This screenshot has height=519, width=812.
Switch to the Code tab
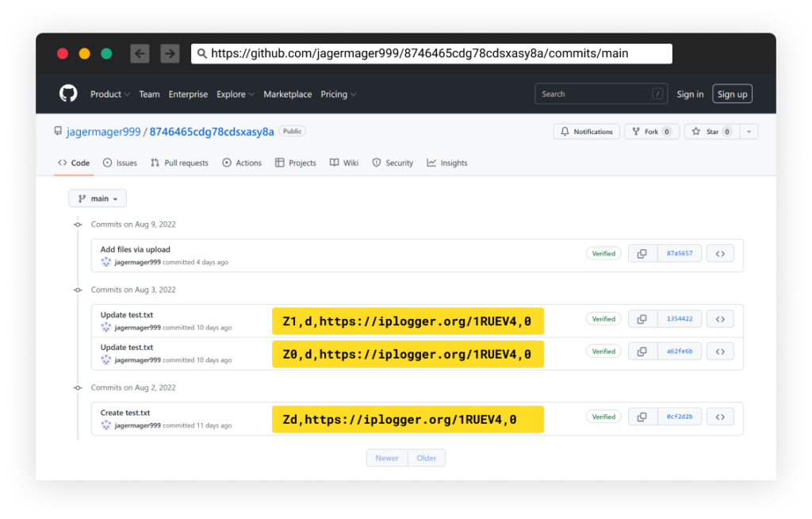[74, 163]
